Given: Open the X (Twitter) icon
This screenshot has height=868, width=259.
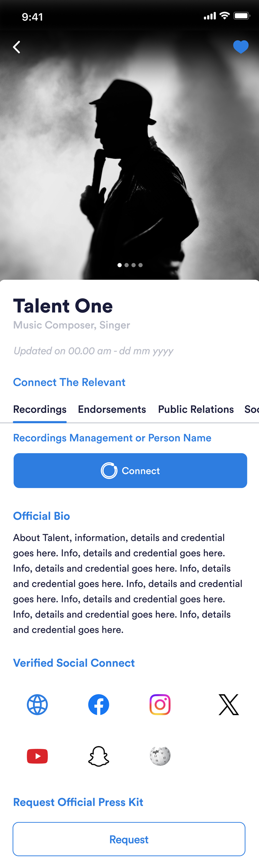Looking at the screenshot, I should tap(229, 705).
